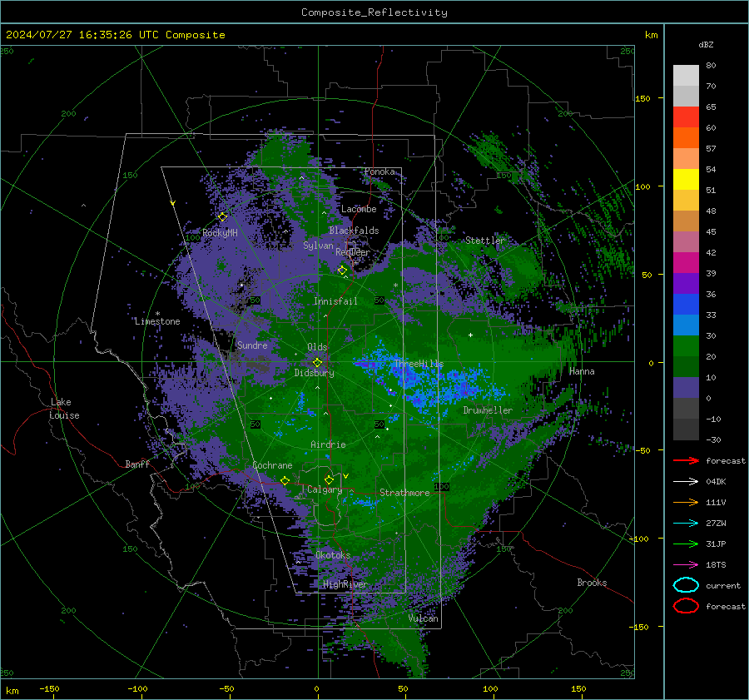749x700 pixels.
Task: Click the RockyMH label
Action: pos(220,233)
